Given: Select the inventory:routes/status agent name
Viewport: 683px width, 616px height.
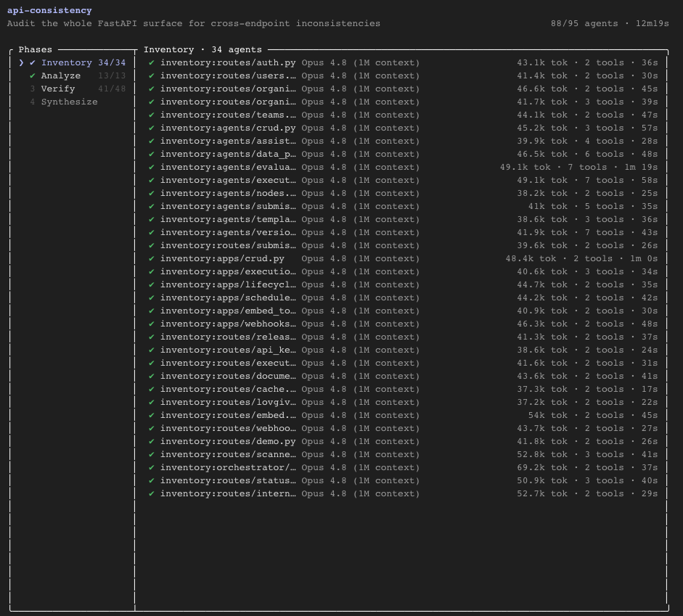Looking at the screenshot, I should (x=228, y=480).
